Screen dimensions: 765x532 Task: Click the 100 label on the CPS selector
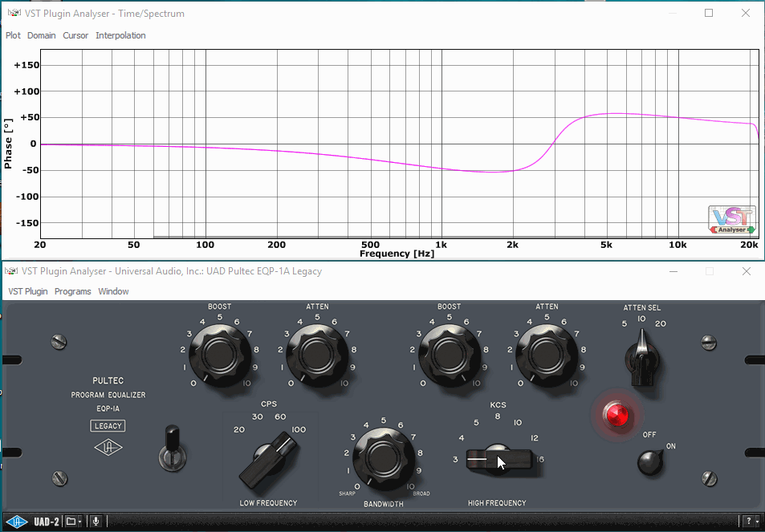(x=299, y=429)
